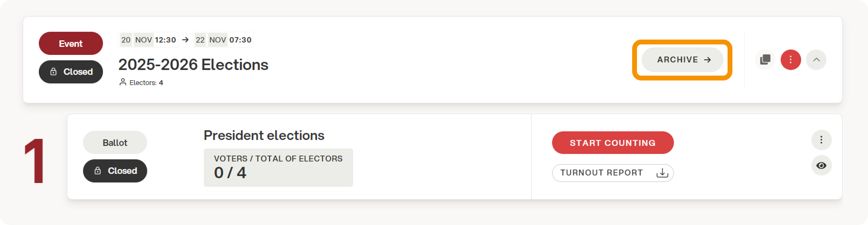Screen dimensions: 868x225
Task: Click the duplicate event icon
Action: pos(765,60)
